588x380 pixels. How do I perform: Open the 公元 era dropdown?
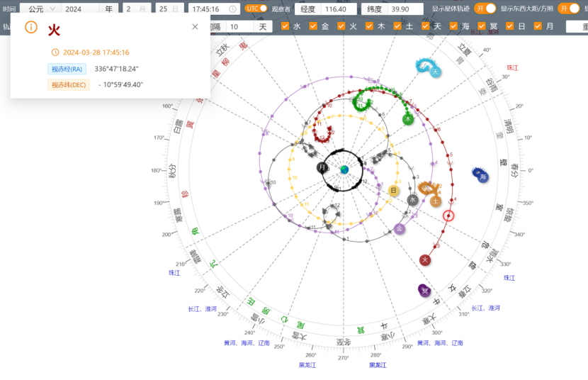pos(40,9)
